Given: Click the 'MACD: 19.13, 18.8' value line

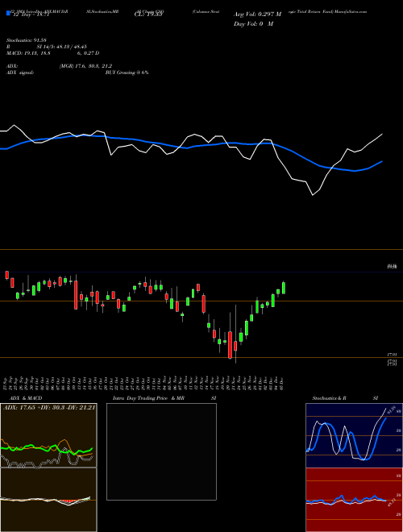Looking at the screenshot, I should pos(28,53).
